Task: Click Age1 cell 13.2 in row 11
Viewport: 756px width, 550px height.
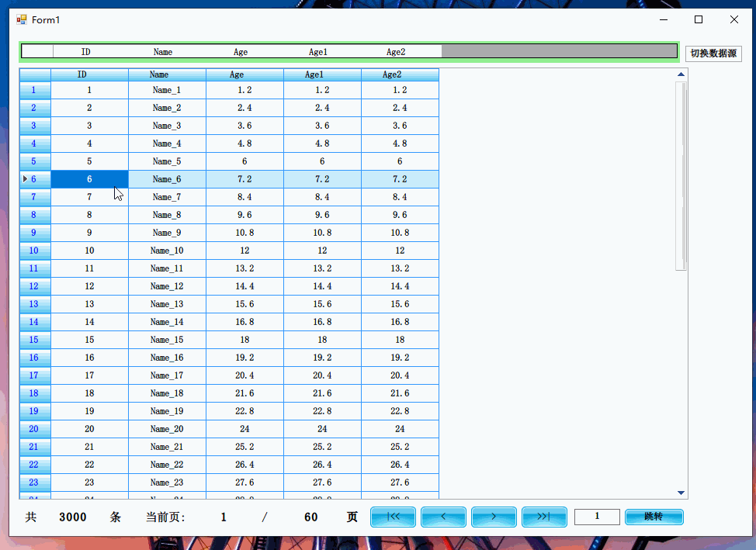Action: pyautogui.click(x=323, y=268)
